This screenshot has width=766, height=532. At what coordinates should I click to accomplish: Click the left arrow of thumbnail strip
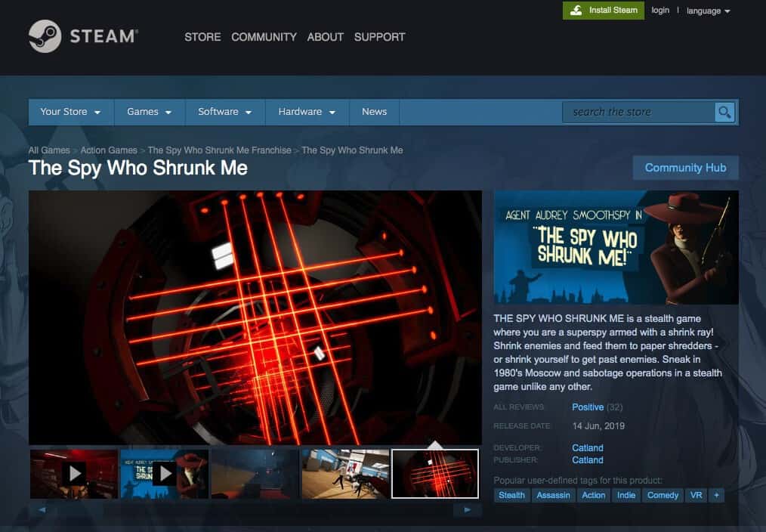[x=42, y=509]
